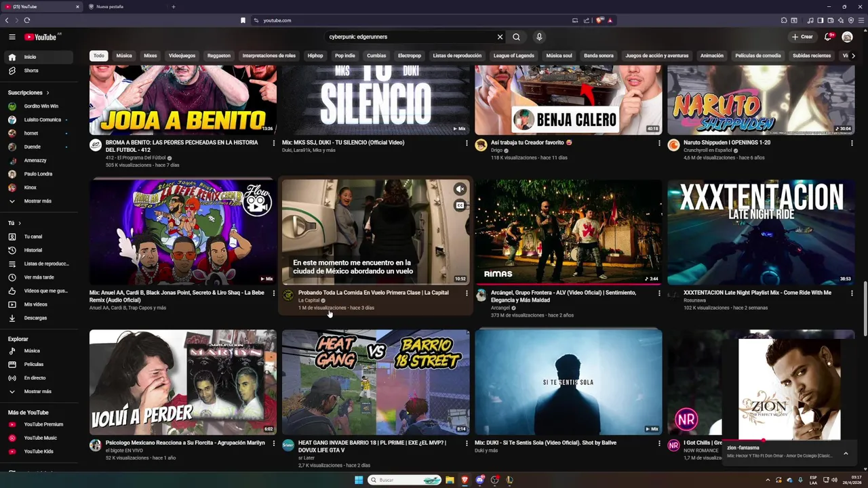
Task: Select the Animación filter chip
Action: 712,56
